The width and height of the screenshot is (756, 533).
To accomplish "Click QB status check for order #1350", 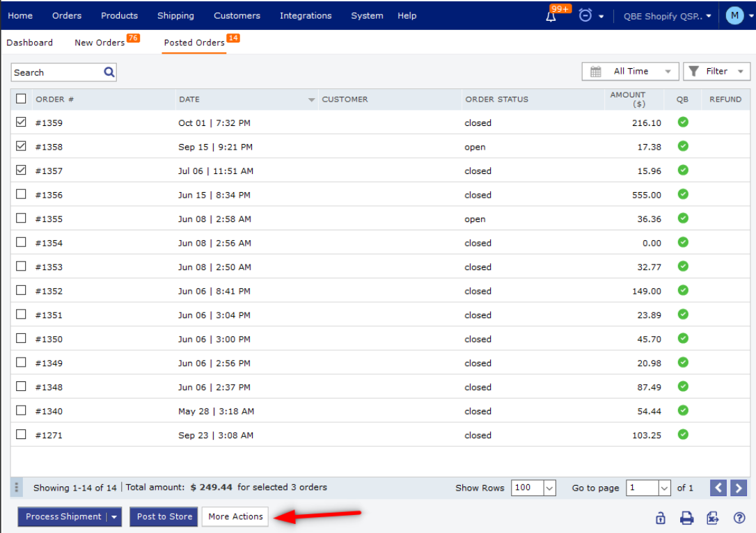I will (x=683, y=339).
